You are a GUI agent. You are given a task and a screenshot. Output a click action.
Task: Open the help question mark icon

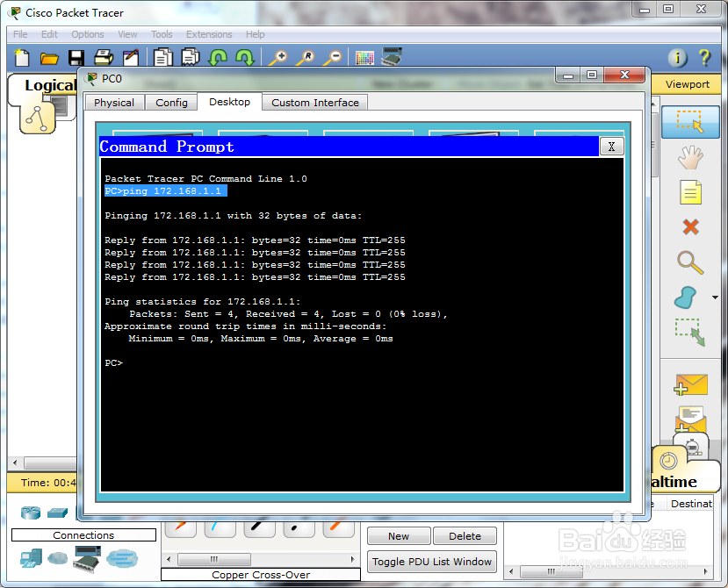(704, 58)
